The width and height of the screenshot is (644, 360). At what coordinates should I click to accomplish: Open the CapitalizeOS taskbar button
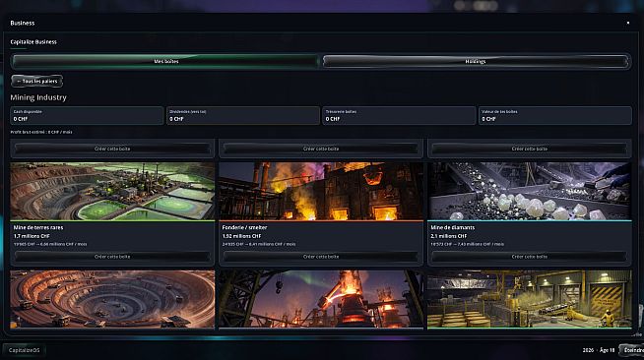25,350
